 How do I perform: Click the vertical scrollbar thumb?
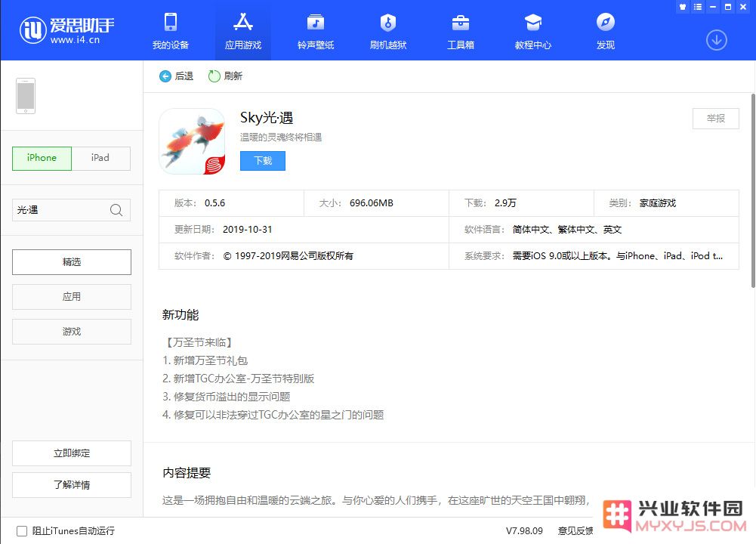(753, 190)
